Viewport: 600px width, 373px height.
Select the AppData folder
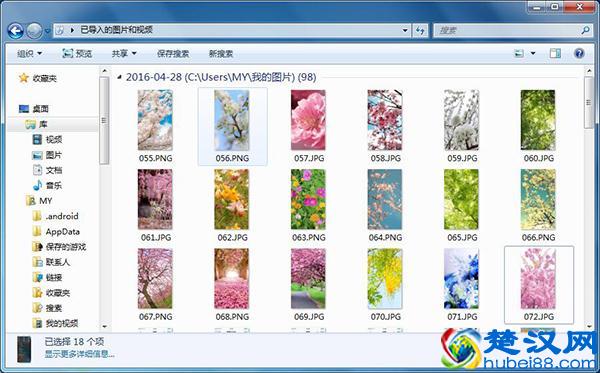coord(56,231)
